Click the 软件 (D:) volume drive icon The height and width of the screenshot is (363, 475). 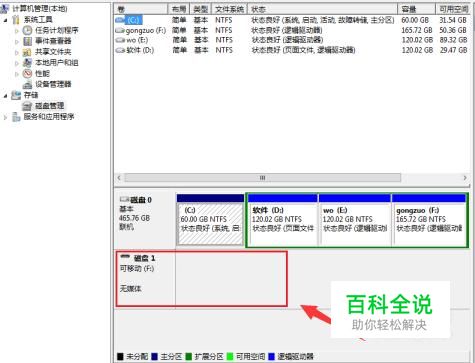pyautogui.click(x=120, y=50)
